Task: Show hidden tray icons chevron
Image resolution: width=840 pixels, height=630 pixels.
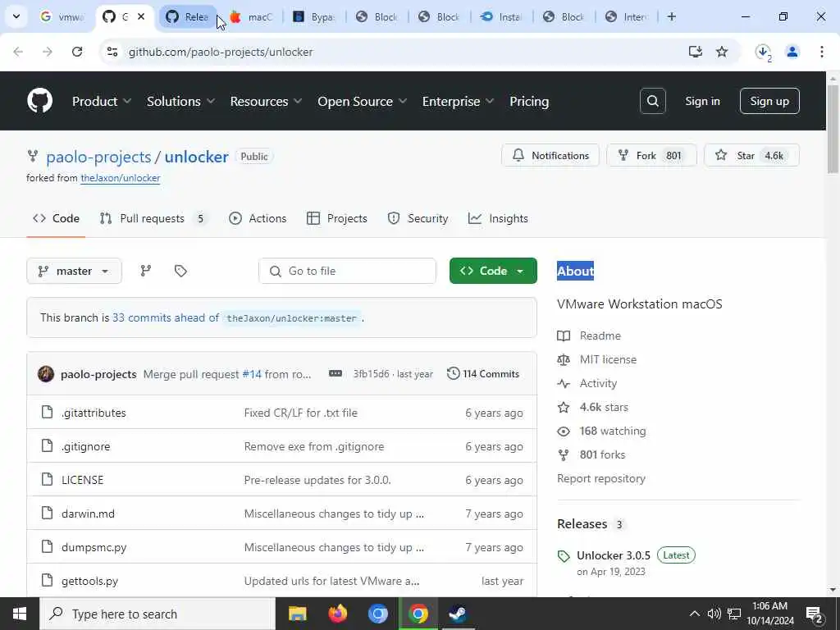Action: click(694, 614)
